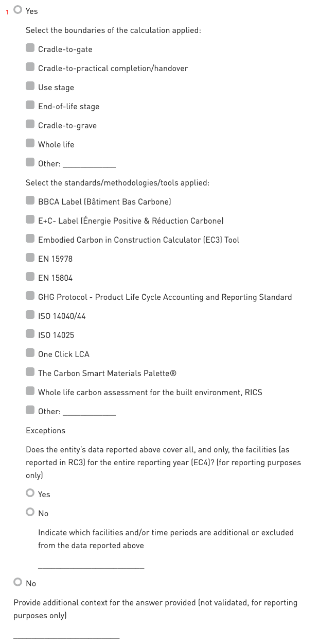
Task: Check BBCA Label (Bâtiment Bas Carbone)
Action: click(30, 201)
